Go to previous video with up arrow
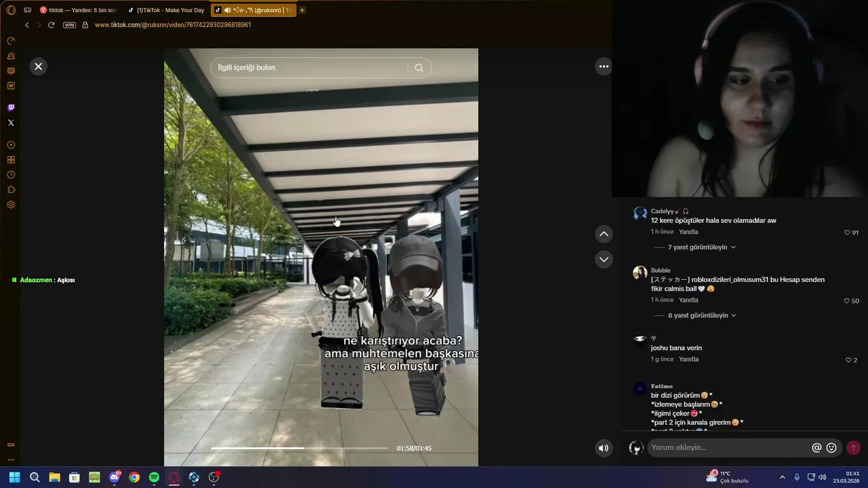Image resolution: width=868 pixels, height=488 pixels. click(x=604, y=234)
